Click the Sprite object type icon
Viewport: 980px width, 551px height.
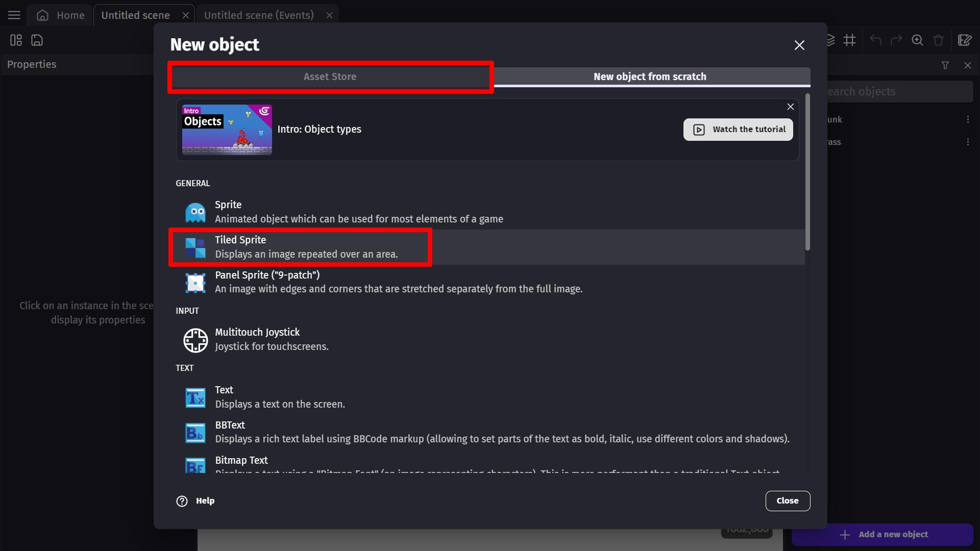pos(195,211)
